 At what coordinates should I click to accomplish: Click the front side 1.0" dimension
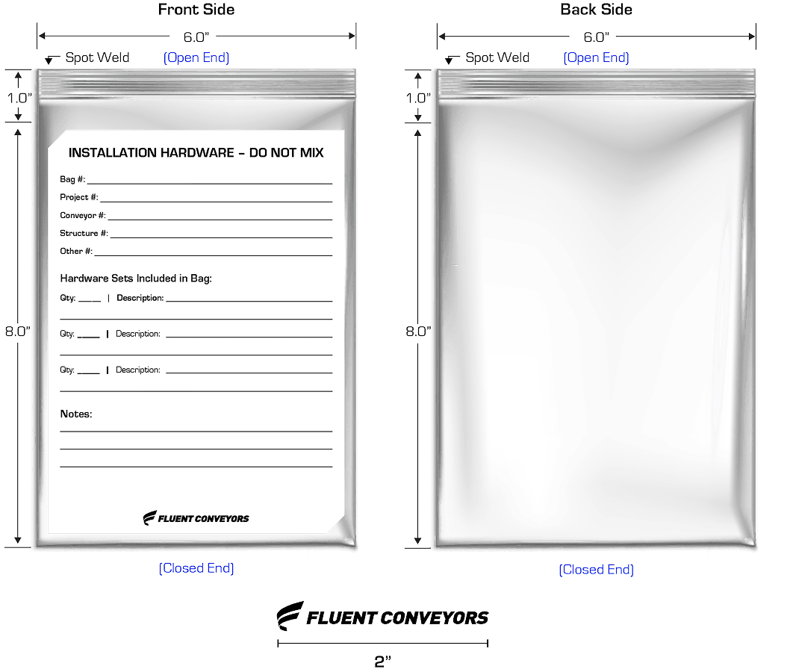coord(19,99)
